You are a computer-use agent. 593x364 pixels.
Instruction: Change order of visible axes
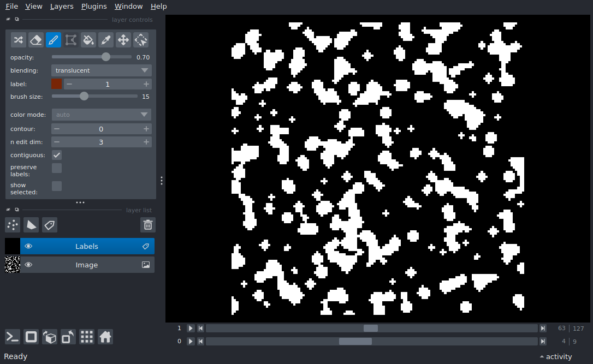(50, 337)
